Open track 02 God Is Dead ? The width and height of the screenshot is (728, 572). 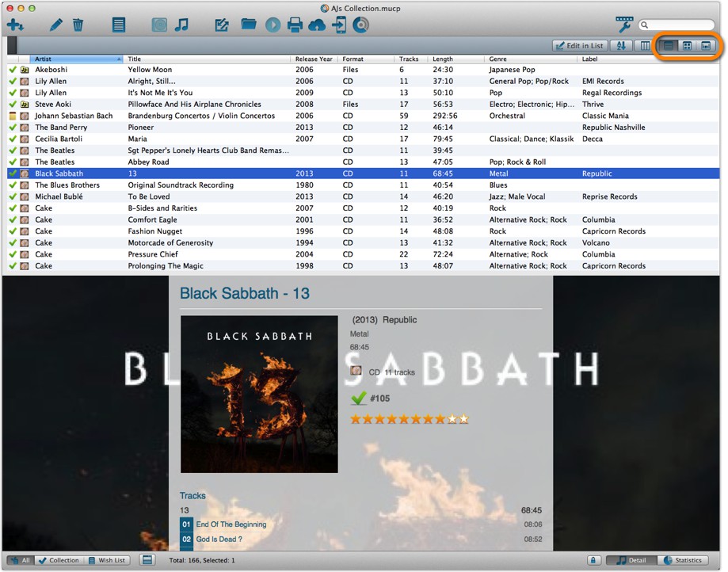click(360, 539)
